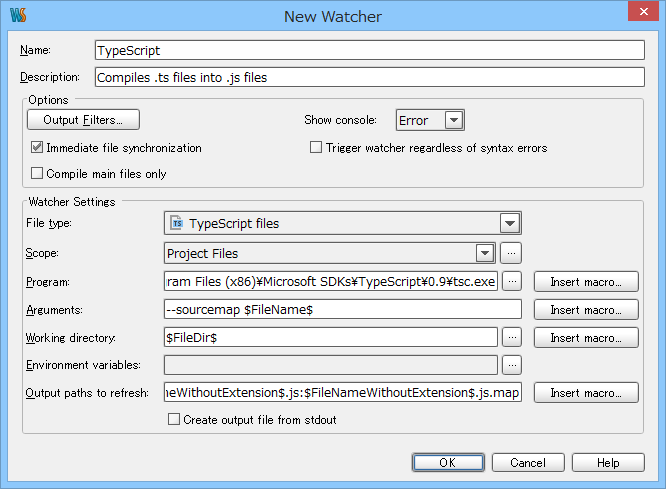
Task: Click the 'Environment variables:' label
Action: tap(83, 365)
